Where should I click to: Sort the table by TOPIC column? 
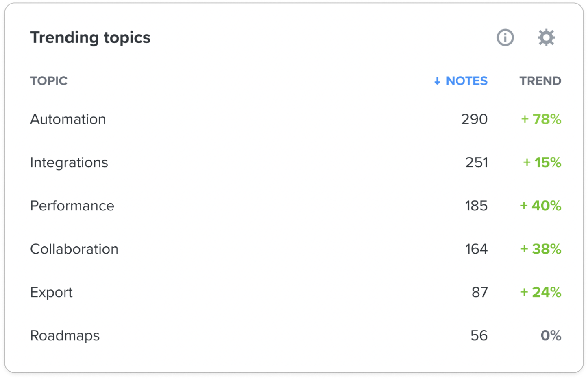49,81
